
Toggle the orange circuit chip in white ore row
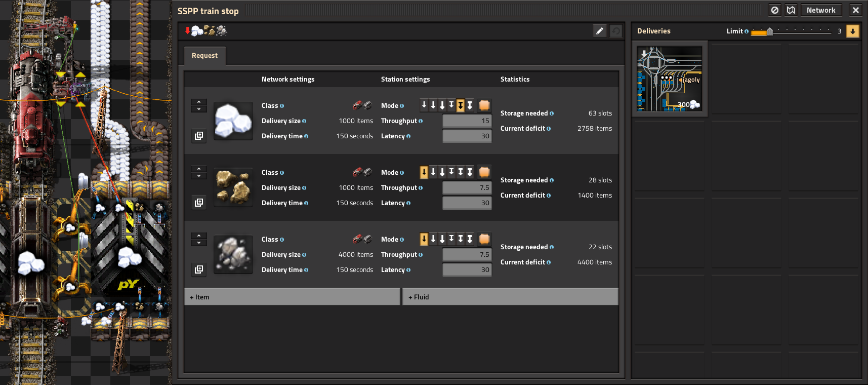[484, 105]
